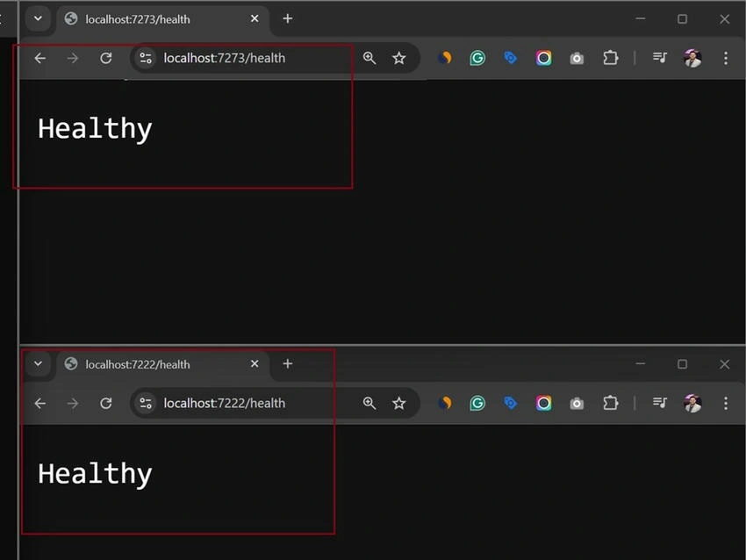Screen dimensions: 746x560
Task: Open a new tab in the 7273 window
Action: [287, 18]
